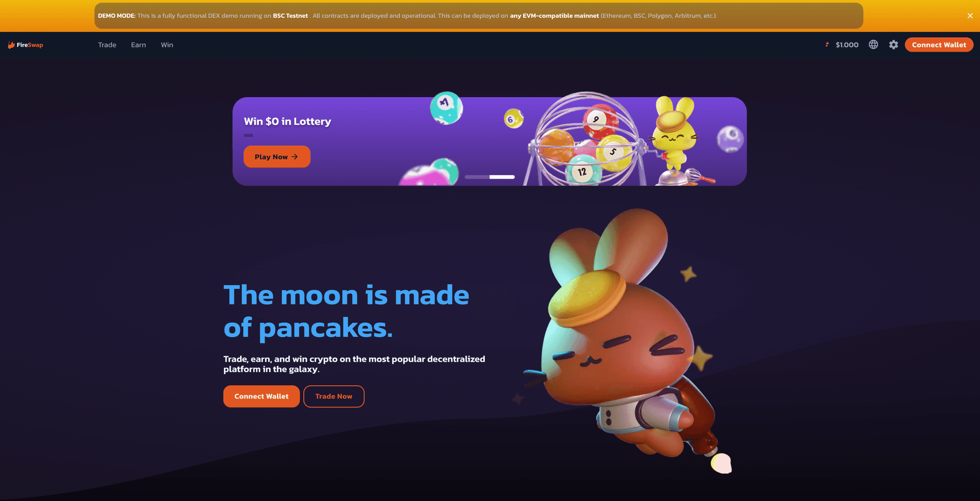Open the Trade menu
This screenshot has width=980, height=501.
coord(107,45)
